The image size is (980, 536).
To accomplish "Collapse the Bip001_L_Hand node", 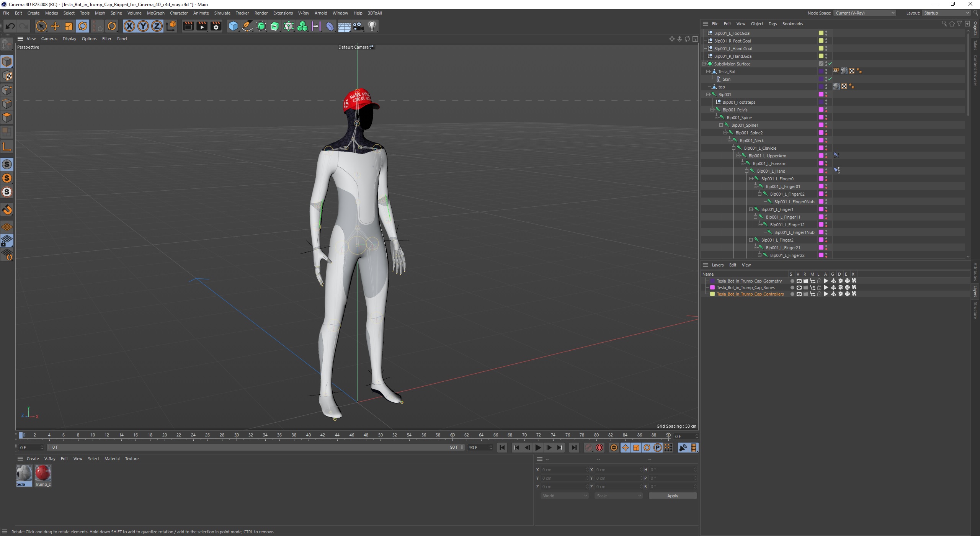I will pos(746,171).
